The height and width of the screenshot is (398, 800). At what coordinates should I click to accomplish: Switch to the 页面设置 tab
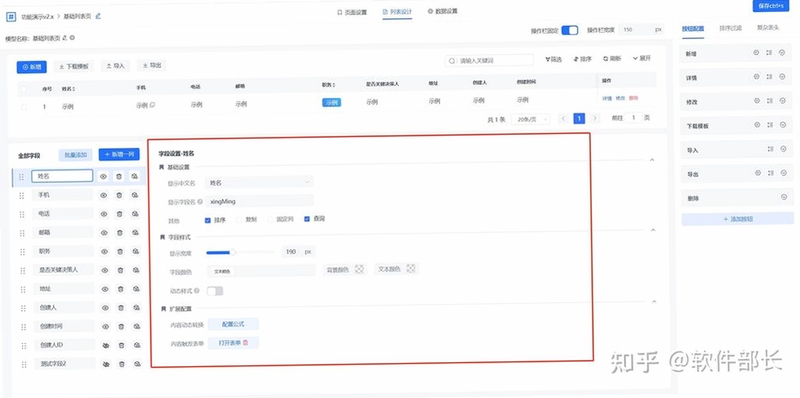click(x=352, y=12)
